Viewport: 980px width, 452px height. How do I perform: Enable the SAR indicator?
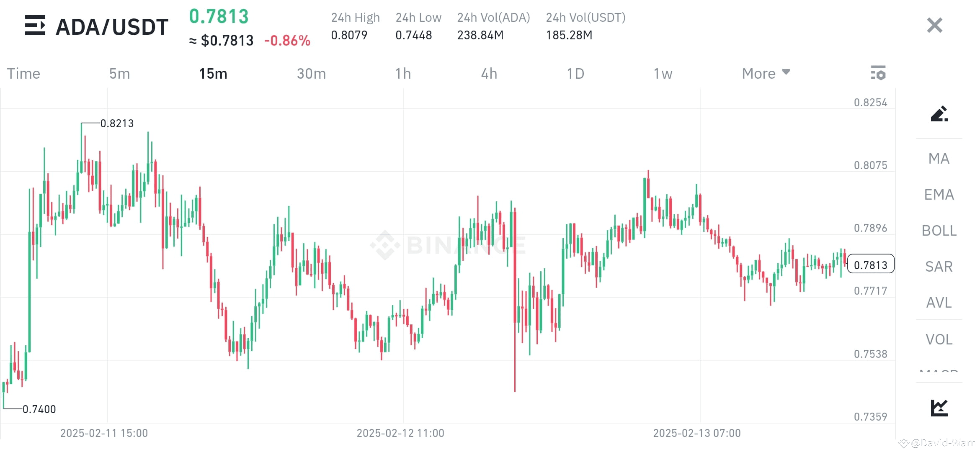point(938,267)
